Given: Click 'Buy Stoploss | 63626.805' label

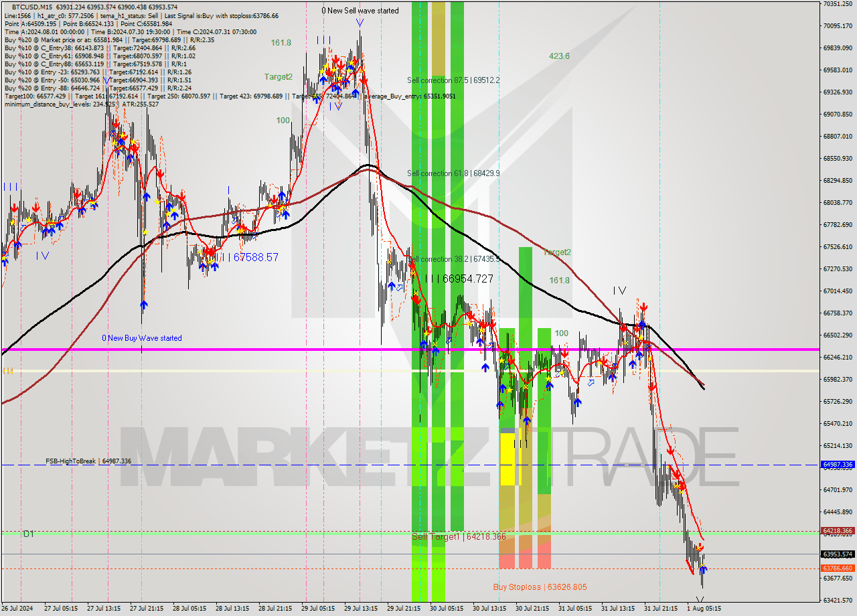Looking at the screenshot, I should [x=540, y=587].
